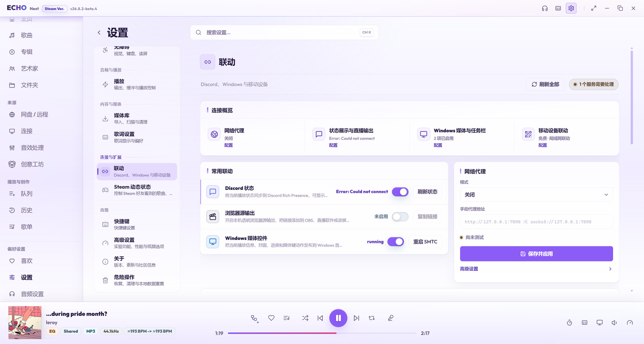Click the 联动 header link icon

click(208, 62)
